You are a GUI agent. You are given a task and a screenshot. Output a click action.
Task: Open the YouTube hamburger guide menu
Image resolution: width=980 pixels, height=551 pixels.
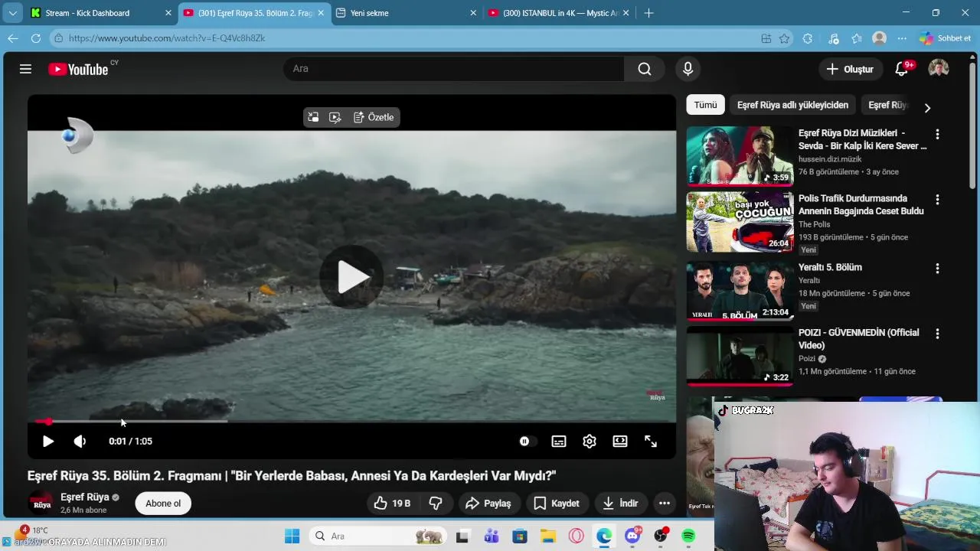pos(25,69)
